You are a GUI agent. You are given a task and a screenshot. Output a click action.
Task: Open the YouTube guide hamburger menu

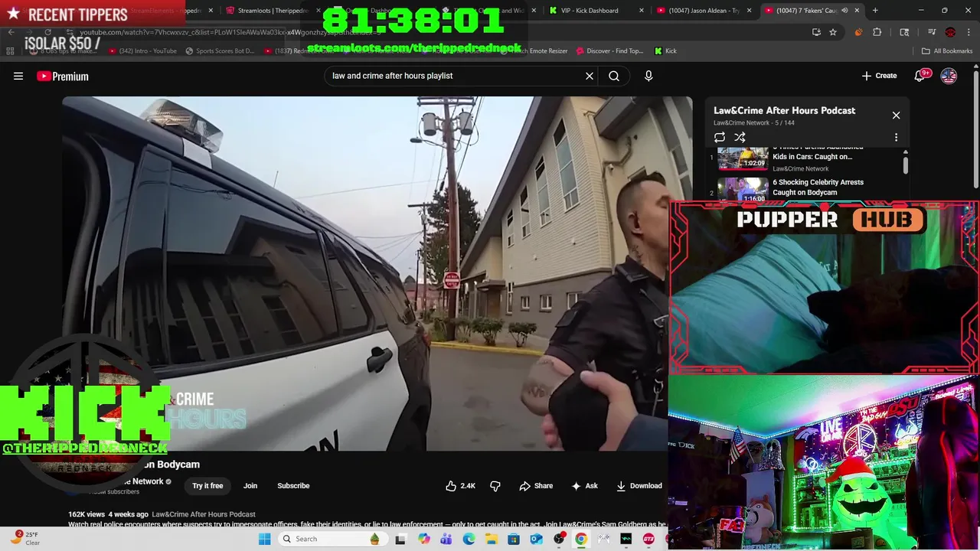point(18,76)
